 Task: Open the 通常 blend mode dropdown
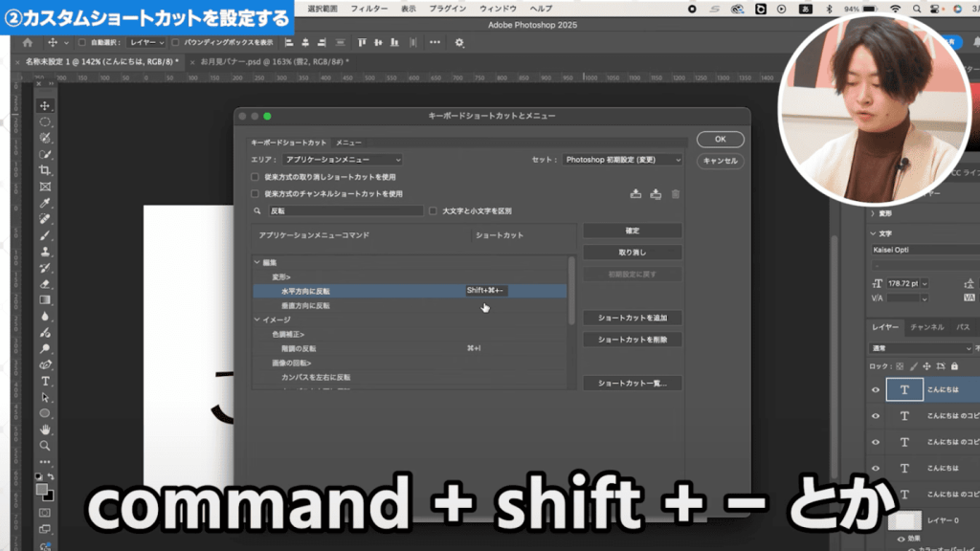point(922,348)
